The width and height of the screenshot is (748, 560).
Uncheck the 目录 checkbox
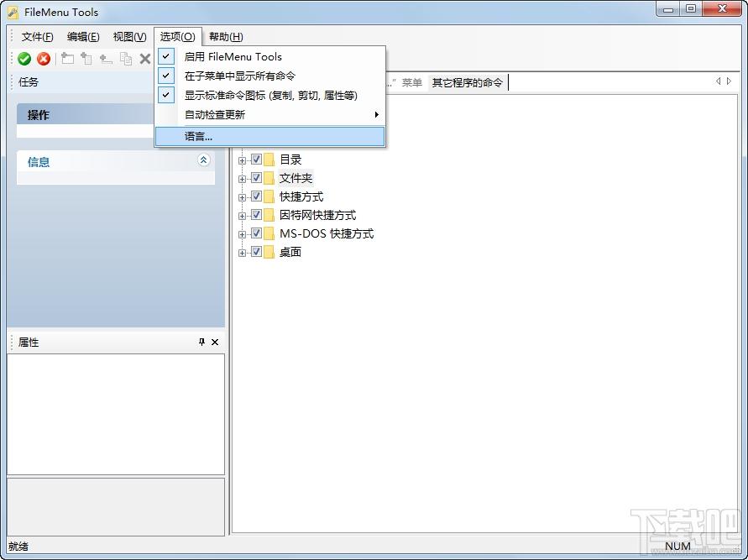(256, 159)
